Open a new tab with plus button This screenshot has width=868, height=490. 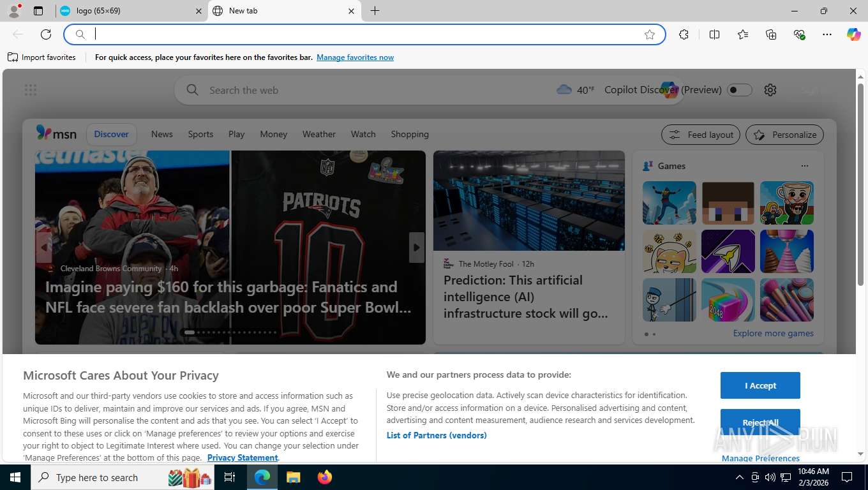pos(375,11)
